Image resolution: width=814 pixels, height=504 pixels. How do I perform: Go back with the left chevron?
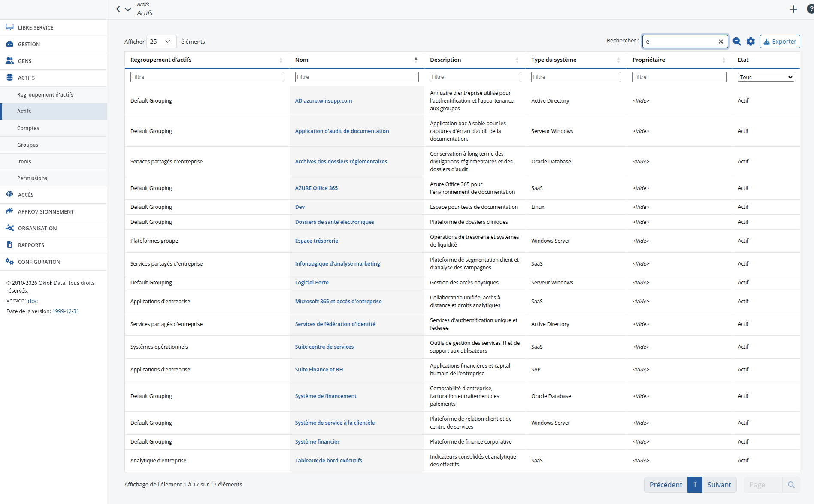click(118, 9)
